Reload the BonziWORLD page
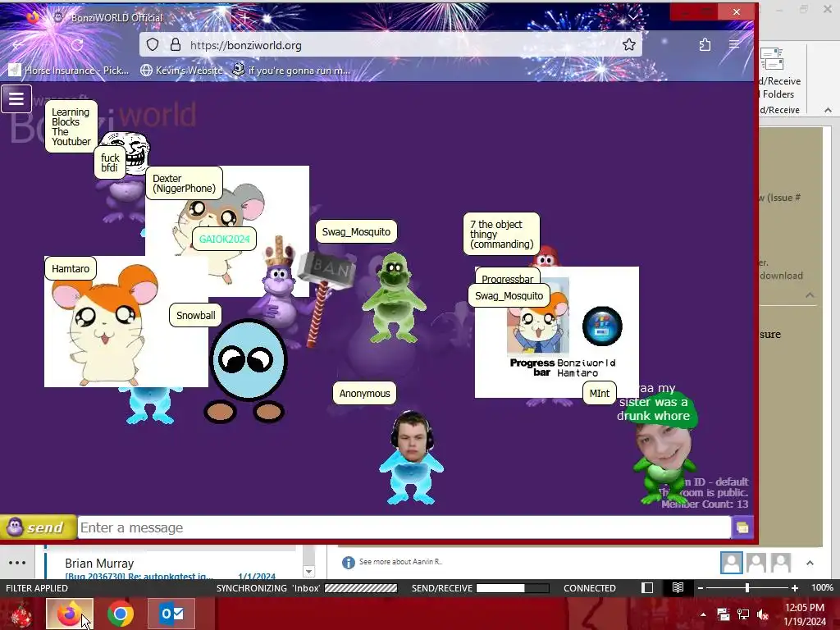840x630 pixels. [x=76, y=45]
